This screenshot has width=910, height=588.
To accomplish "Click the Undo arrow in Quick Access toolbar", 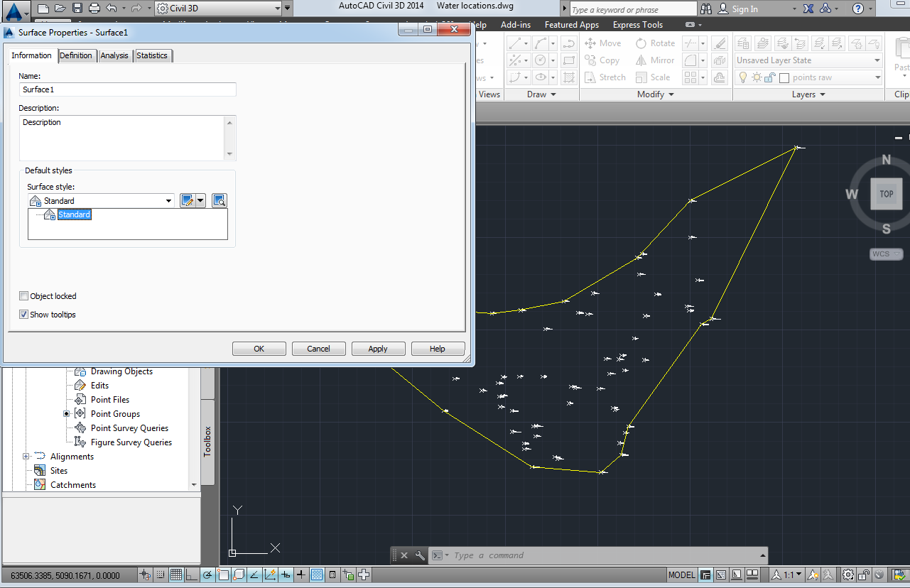I will pos(112,9).
